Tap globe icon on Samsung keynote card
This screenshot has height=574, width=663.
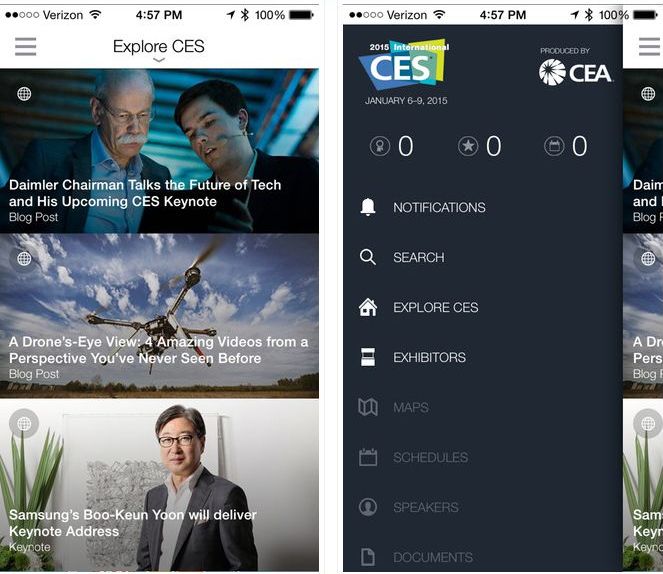[x=24, y=423]
